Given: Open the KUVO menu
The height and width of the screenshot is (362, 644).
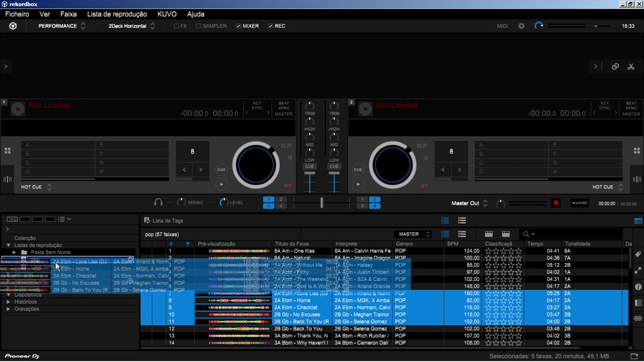Looking at the screenshot, I should click(167, 14).
